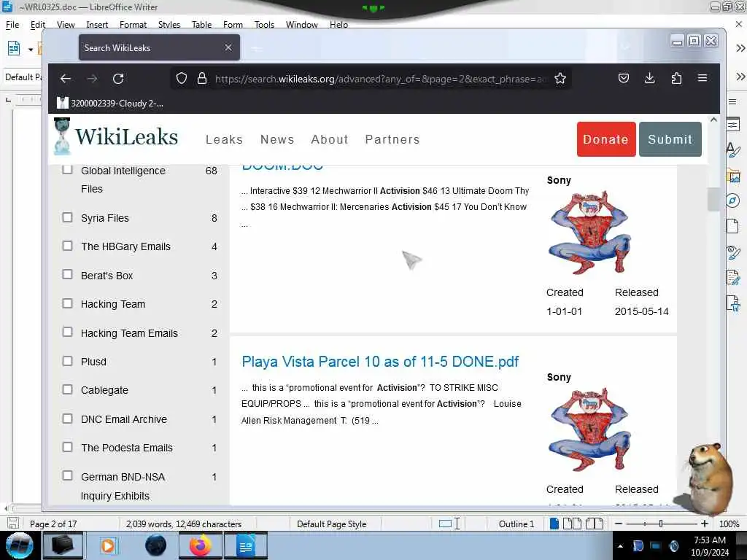Open Firefox from Windows taskbar
Screen dimensions: 747x560
click(201, 545)
